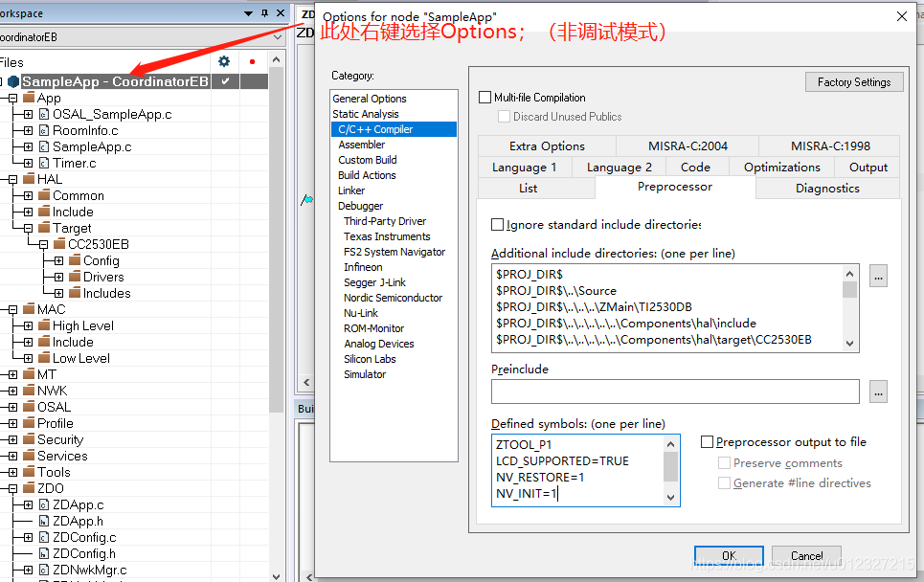The width and height of the screenshot is (924, 582).
Task: Click the HAL folder icon
Action: pyautogui.click(x=29, y=179)
